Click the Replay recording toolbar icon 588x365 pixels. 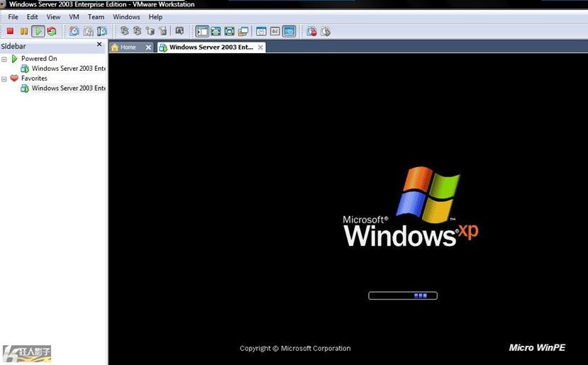tap(326, 31)
